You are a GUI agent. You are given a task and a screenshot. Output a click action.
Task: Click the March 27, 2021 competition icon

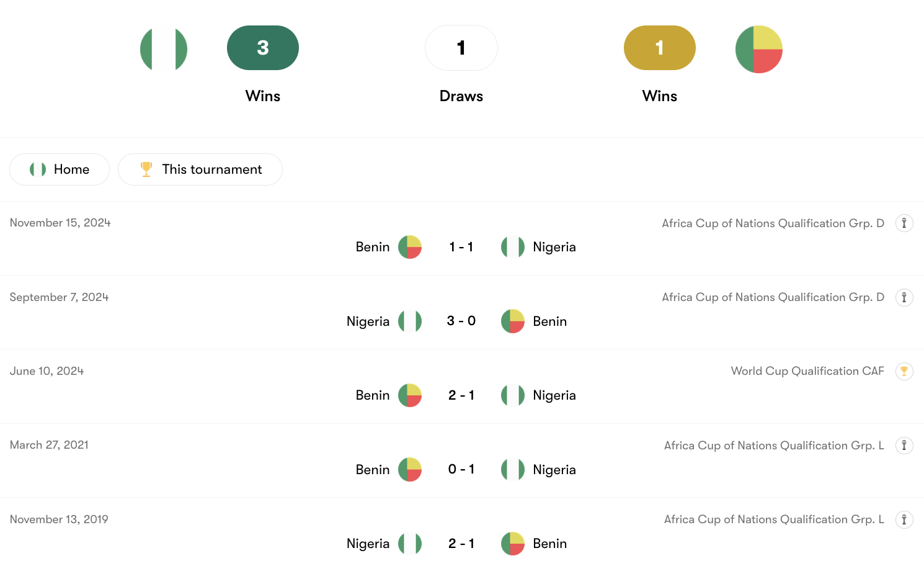coord(904,446)
